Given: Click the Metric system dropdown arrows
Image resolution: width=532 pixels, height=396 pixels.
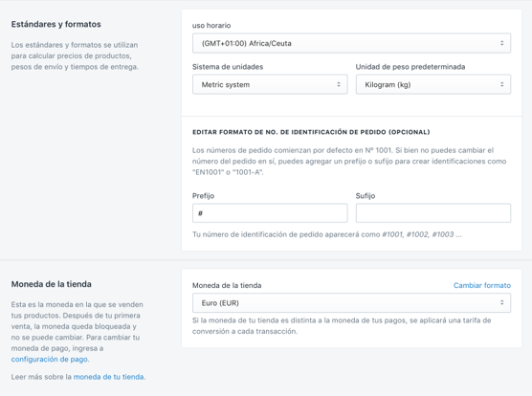Looking at the screenshot, I should (339, 84).
